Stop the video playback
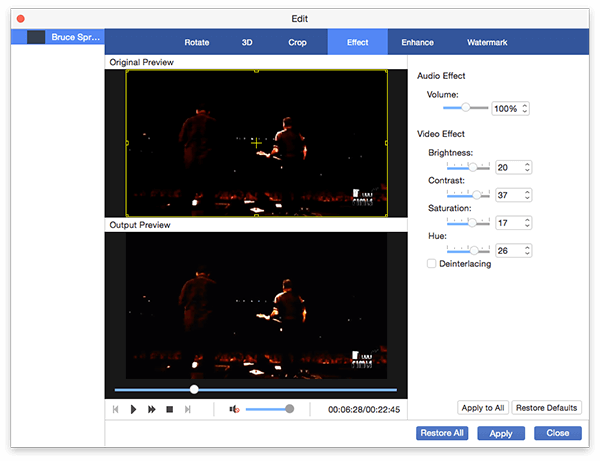 tap(170, 409)
